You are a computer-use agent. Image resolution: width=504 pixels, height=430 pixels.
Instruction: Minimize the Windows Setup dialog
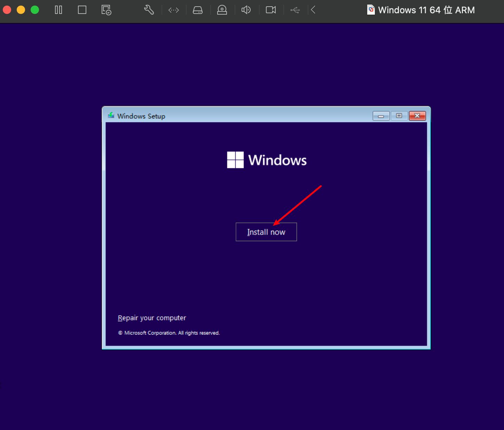[381, 116]
